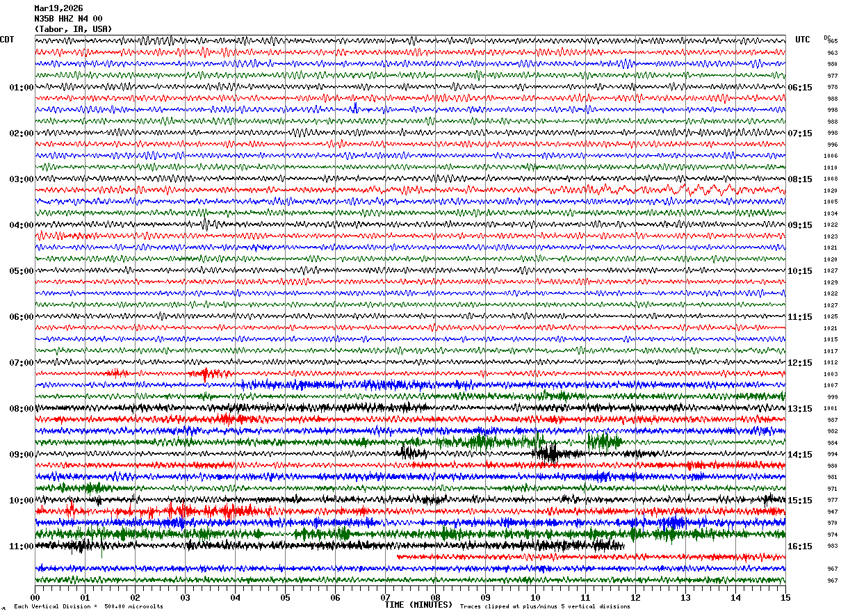Click the DC offset value '999'

pos(832,397)
